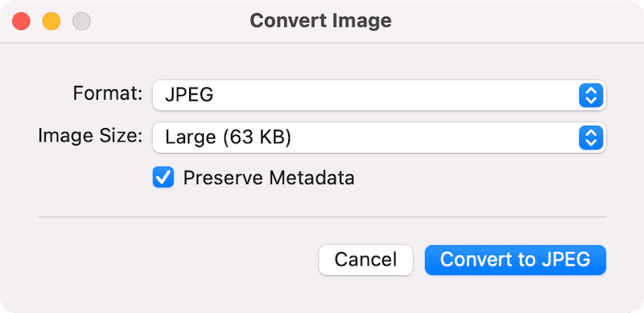The width and height of the screenshot is (644, 313).
Task: Click the blue chevron arrows beside JPEG
Action: (x=591, y=95)
